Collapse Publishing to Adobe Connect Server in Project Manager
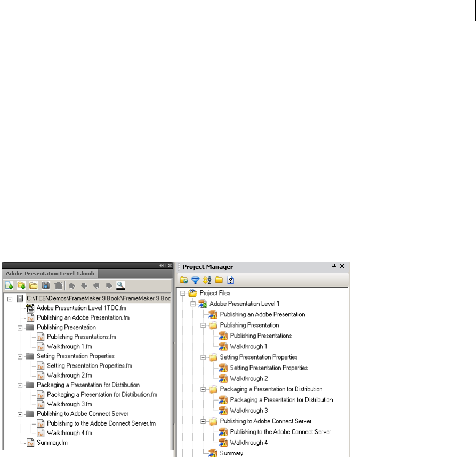The width and height of the screenshot is (476, 457). tap(203, 421)
